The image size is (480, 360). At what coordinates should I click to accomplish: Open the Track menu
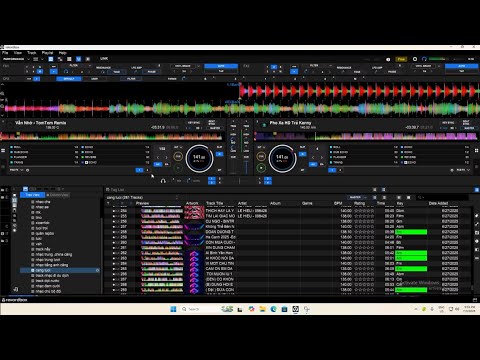[32, 53]
